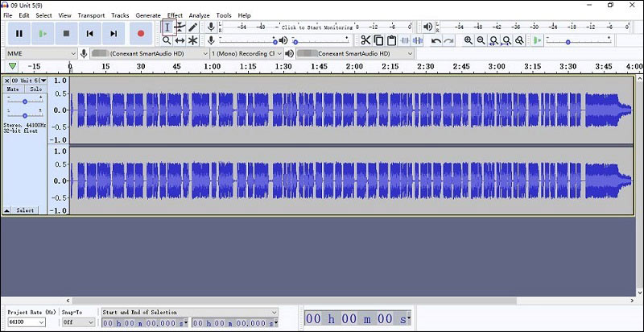The height and width of the screenshot is (332, 644).
Task: Select the Time Shift tool
Action: coord(180,40)
